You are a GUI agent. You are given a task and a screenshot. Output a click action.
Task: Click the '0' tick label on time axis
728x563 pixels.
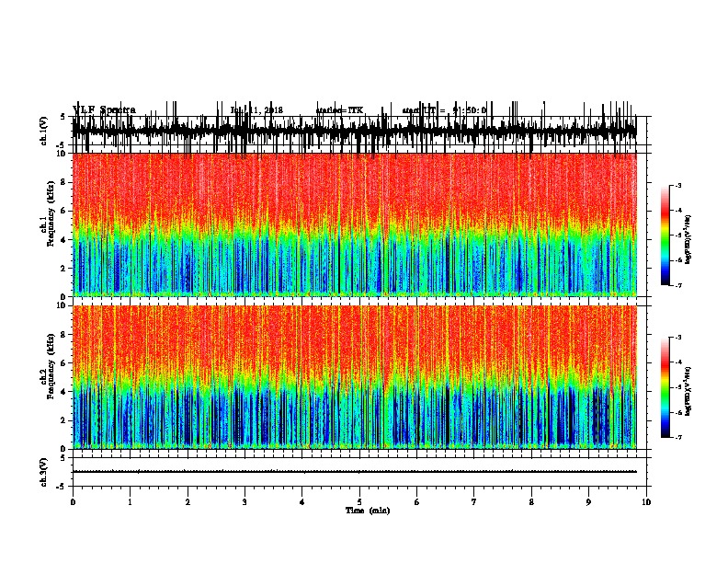tap(73, 502)
